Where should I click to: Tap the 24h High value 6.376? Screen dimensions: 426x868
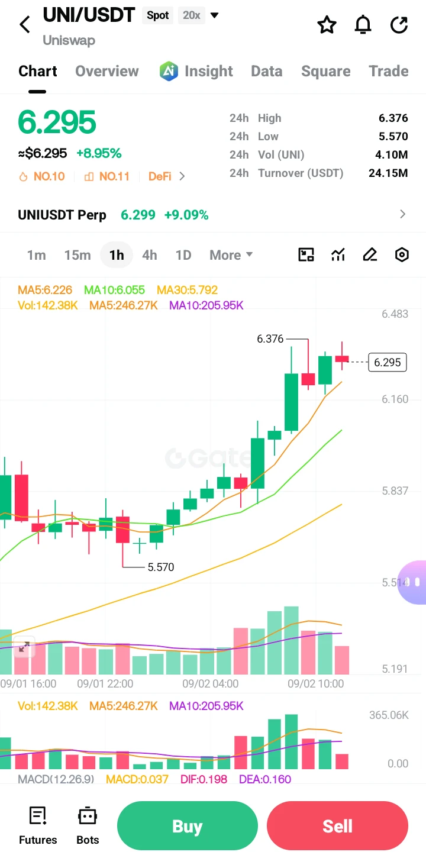click(x=393, y=118)
